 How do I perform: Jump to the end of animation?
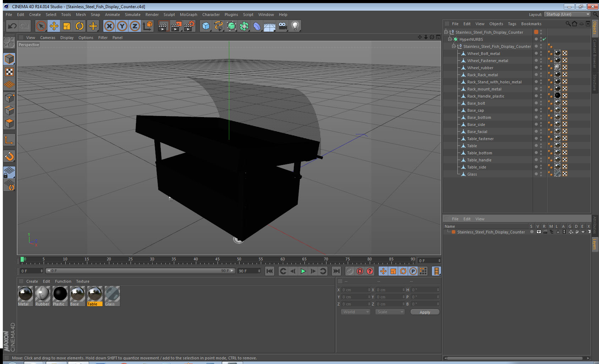click(336, 271)
